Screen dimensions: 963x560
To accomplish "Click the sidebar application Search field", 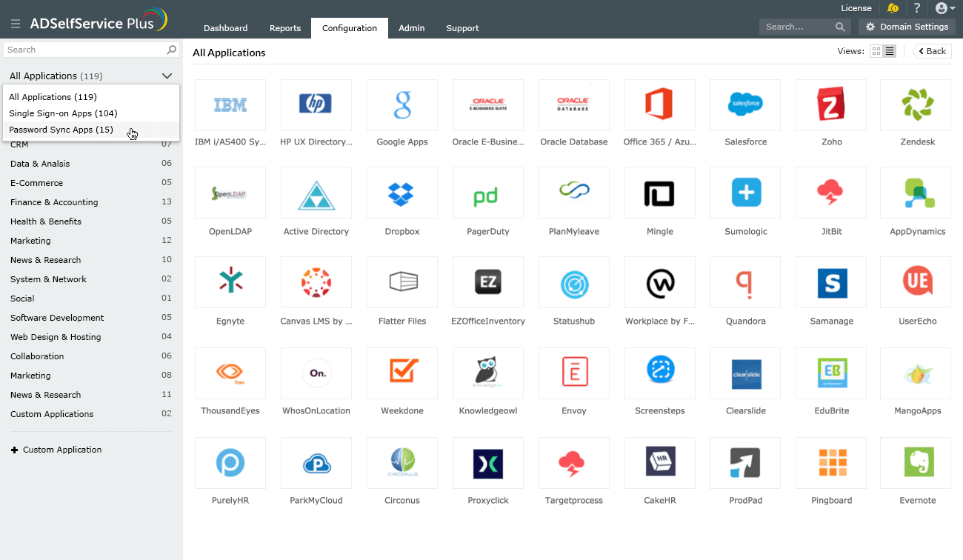I will coord(91,50).
